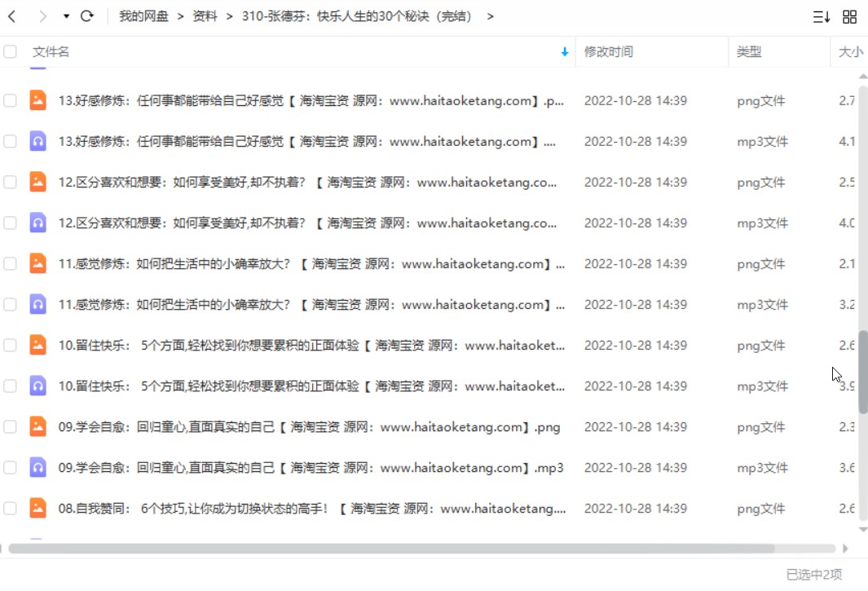Check box for 10.留住快乐 mp3 file
This screenshot has width=868, height=591.
coord(10,386)
